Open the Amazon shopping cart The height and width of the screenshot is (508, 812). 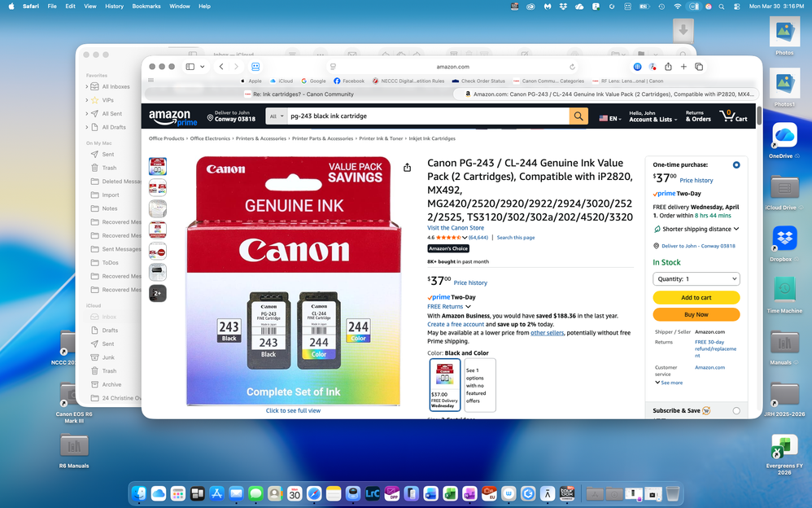[733, 116]
